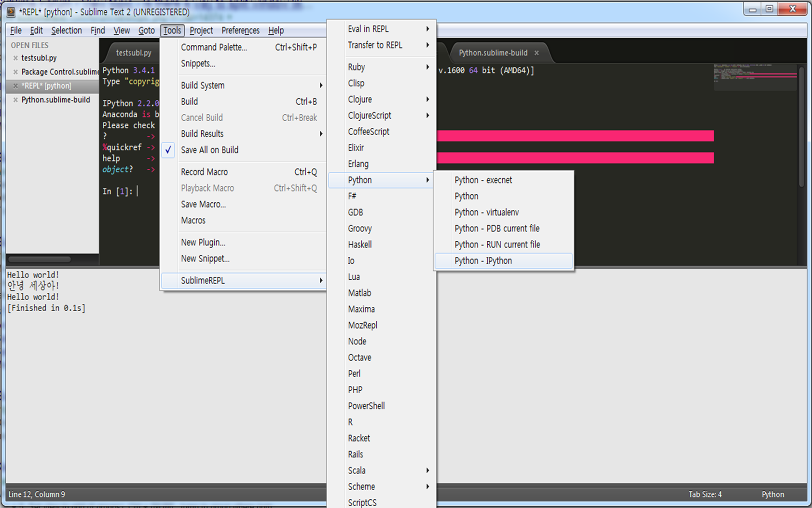The image size is (812, 508).
Task: Click the editor vertical scrollbar
Action: point(802,126)
